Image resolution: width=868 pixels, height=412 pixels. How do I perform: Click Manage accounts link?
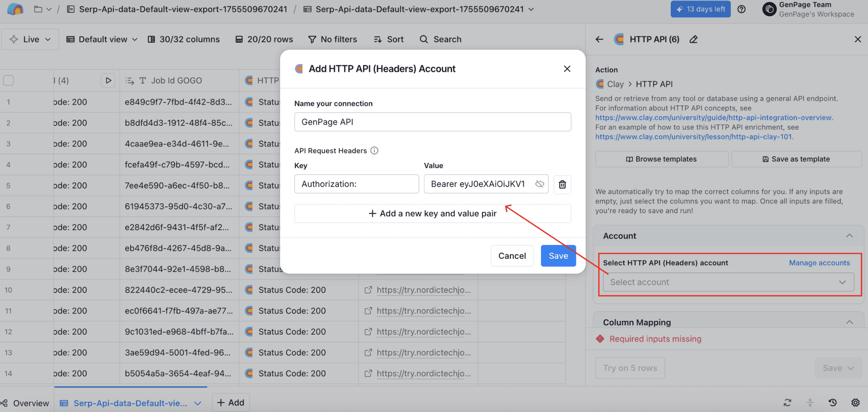[x=819, y=263]
